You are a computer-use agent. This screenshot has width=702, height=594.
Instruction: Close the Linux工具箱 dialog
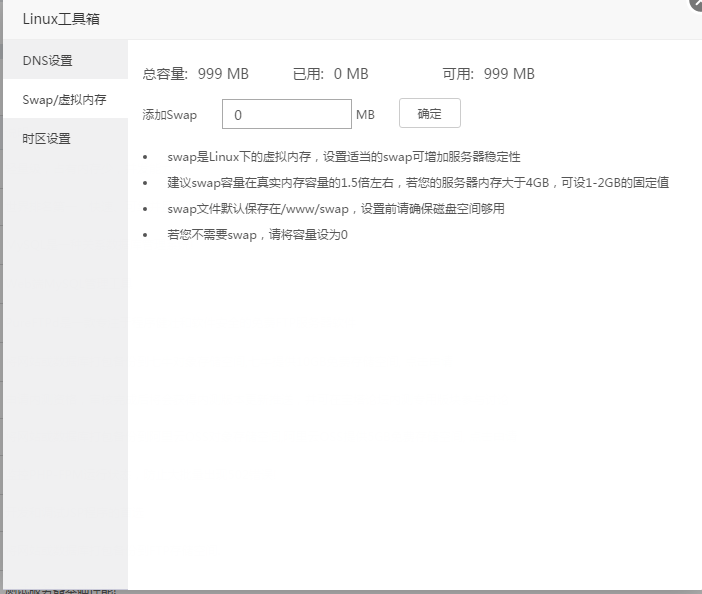[696, 4]
